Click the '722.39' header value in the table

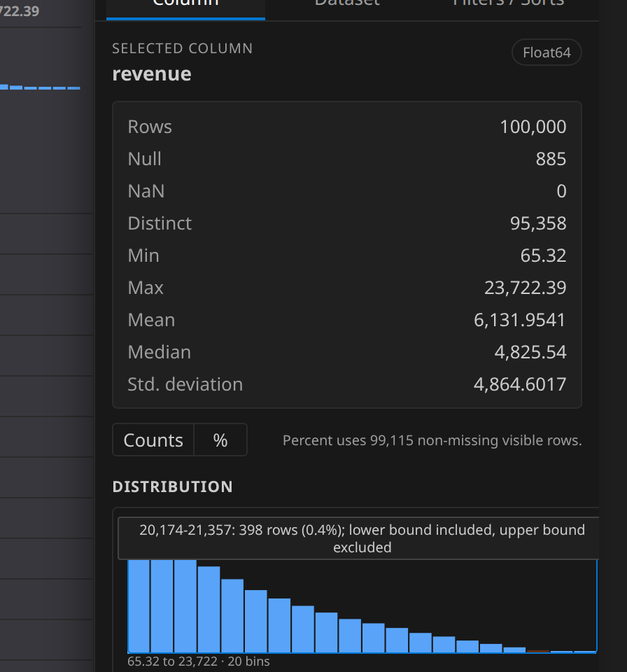[20, 11]
